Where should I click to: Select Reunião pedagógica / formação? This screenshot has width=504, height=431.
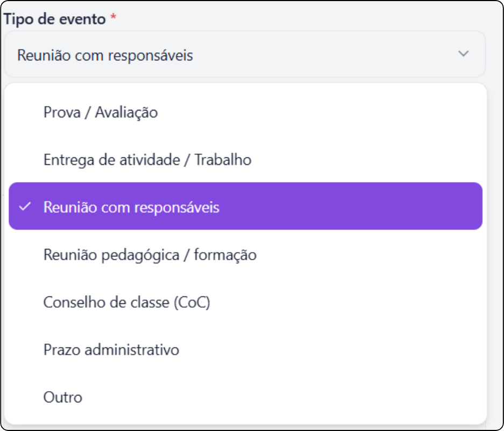coord(151,254)
